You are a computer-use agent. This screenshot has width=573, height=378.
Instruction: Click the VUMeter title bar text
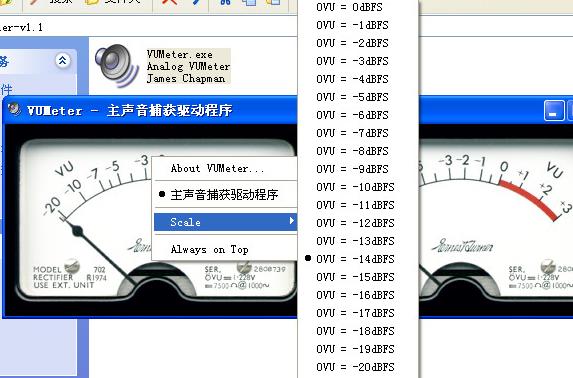(x=130, y=110)
